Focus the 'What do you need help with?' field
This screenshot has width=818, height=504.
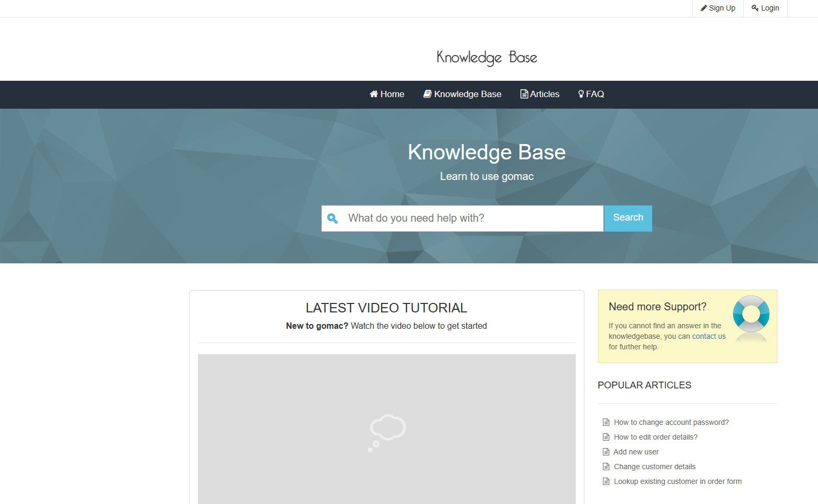tap(472, 218)
